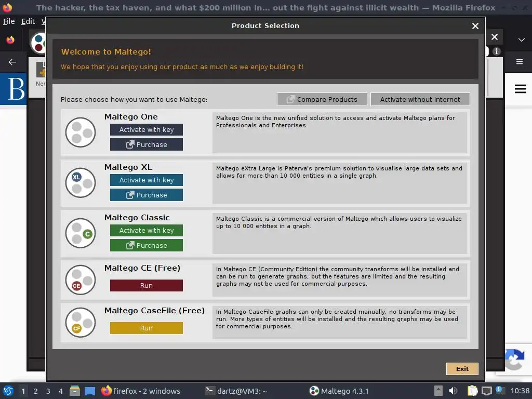Go back in Firefox
Image resolution: width=532 pixels, height=399 pixels.
point(12,62)
